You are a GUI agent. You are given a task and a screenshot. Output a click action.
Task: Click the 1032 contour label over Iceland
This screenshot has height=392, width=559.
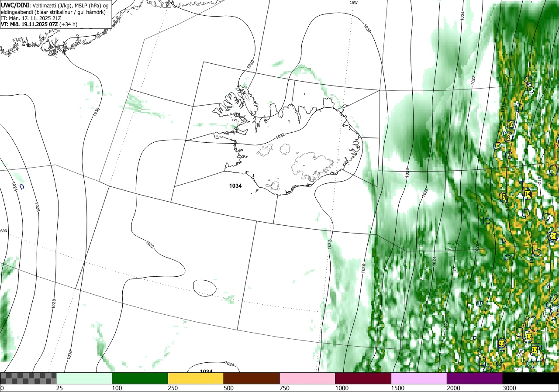(280, 136)
